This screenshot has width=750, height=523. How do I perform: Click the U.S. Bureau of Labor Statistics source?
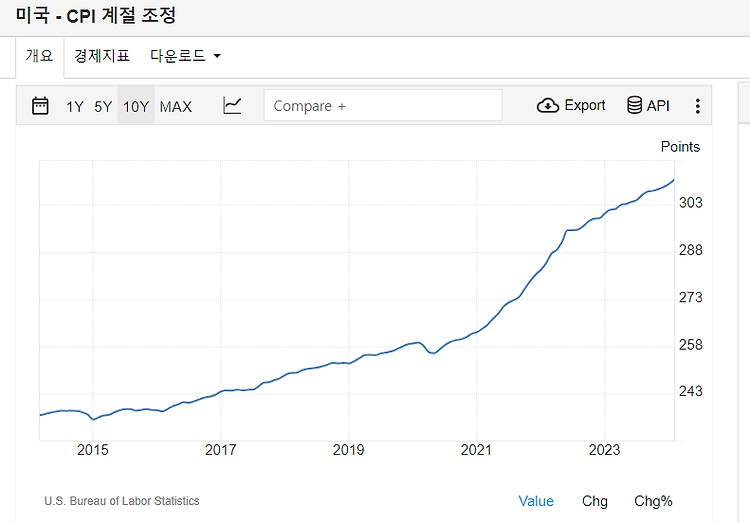point(121,501)
